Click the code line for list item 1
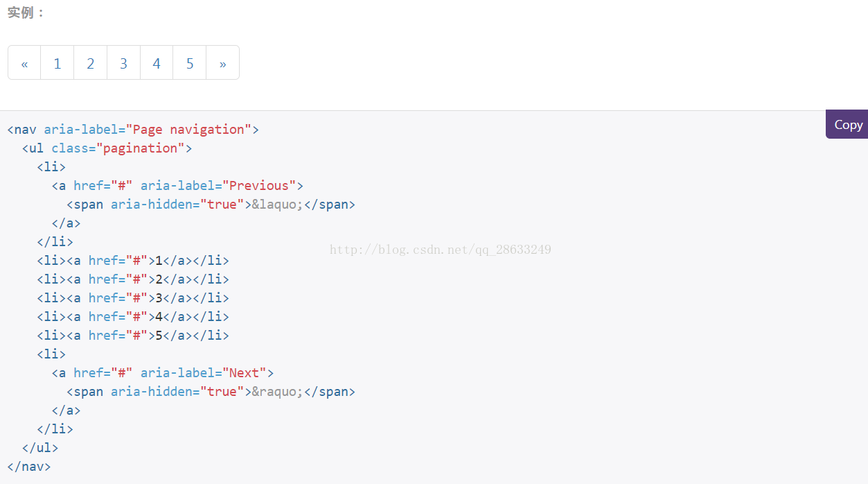Viewport: 868px width, 484px height. click(x=133, y=261)
